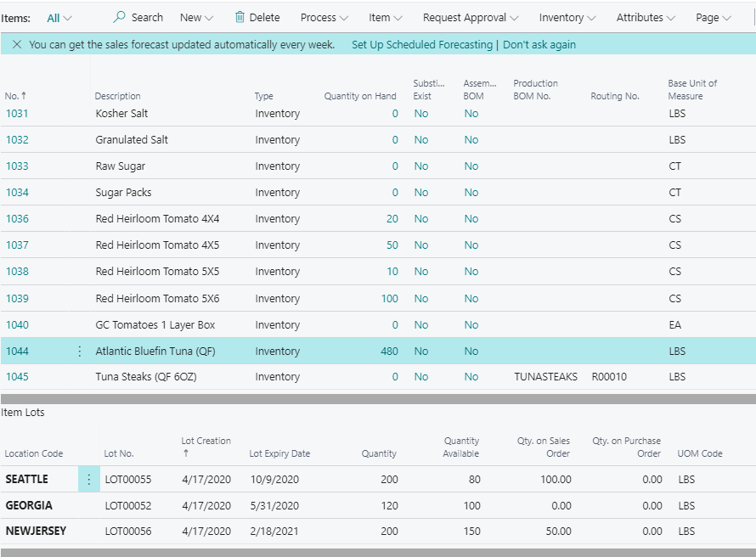Open the New dropdown
This screenshot has width=756, height=557.
[x=195, y=17]
